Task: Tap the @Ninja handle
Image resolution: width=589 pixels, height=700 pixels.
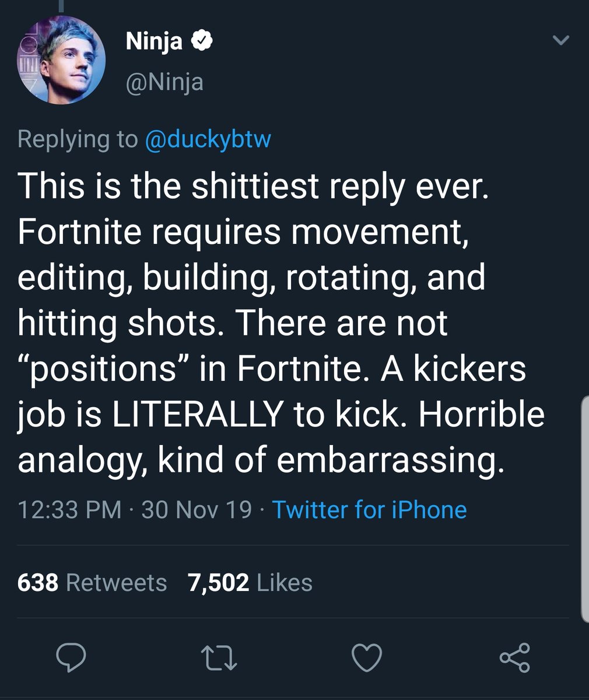Action: [164, 81]
